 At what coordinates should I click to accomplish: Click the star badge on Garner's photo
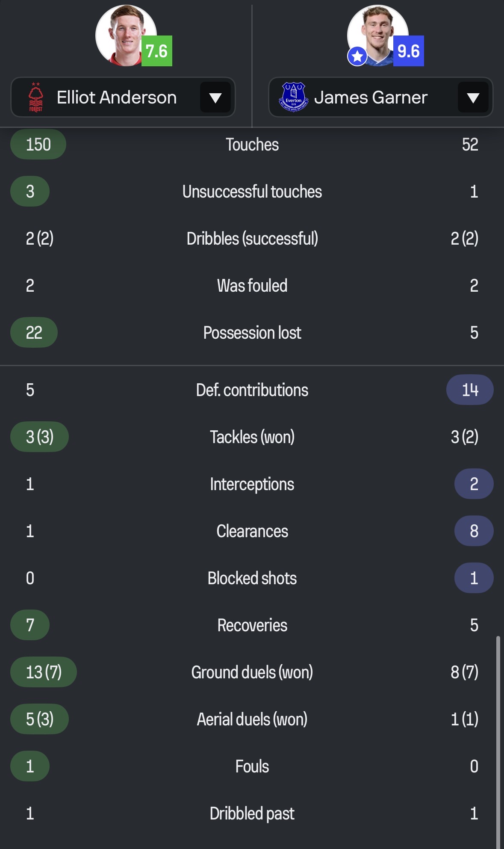click(357, 56)
